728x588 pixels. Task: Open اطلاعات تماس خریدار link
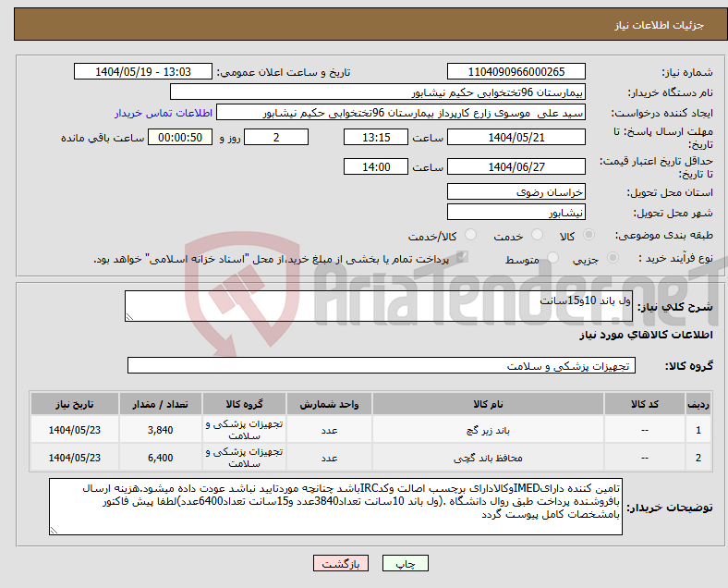pos(164,113)
